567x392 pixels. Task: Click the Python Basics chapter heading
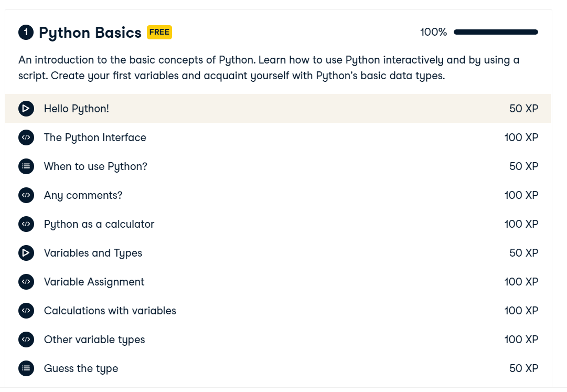[x=90, y=33]
